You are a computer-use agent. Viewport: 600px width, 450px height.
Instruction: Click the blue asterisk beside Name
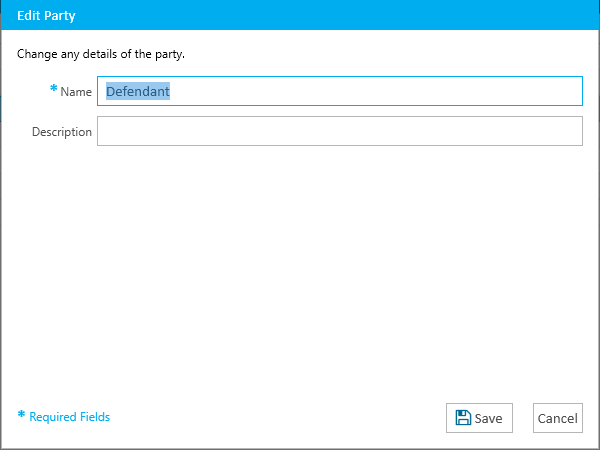[x=54, y=89]
